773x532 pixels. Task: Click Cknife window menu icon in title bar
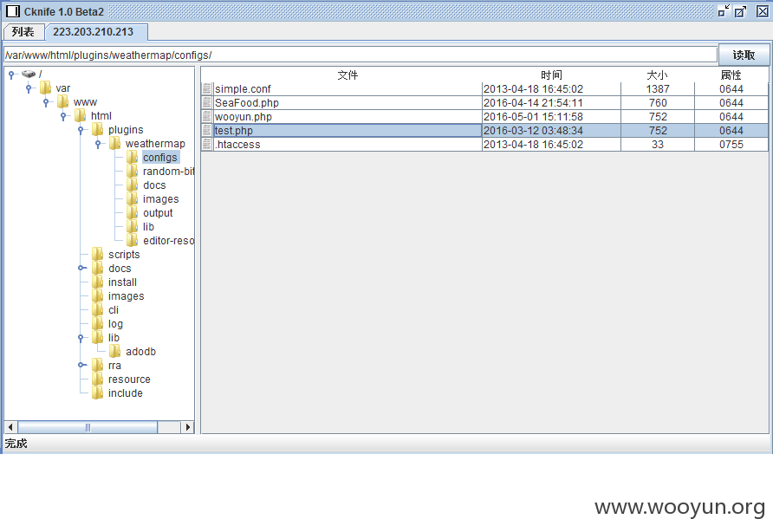click(x=13, y=11)
